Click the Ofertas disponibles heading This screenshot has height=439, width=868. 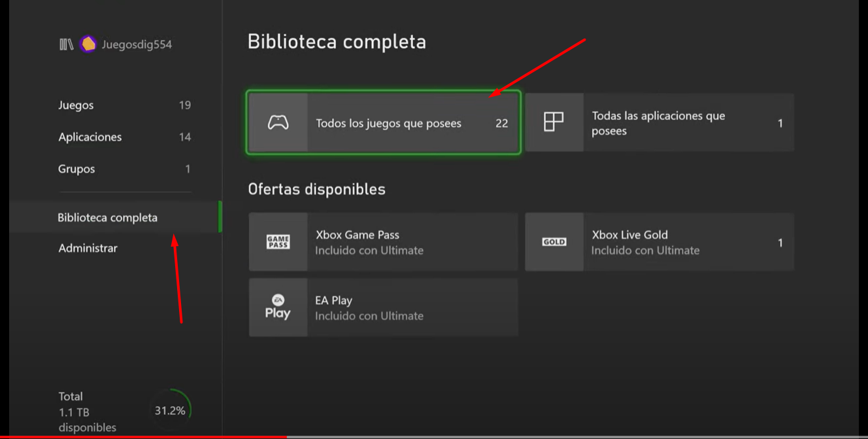pyautogui.click(x=316, y=189)
